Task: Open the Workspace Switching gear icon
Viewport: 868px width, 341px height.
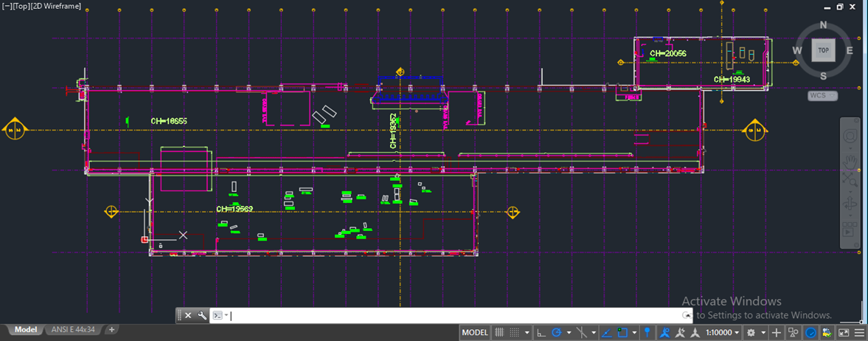Action: coord(751,333)
